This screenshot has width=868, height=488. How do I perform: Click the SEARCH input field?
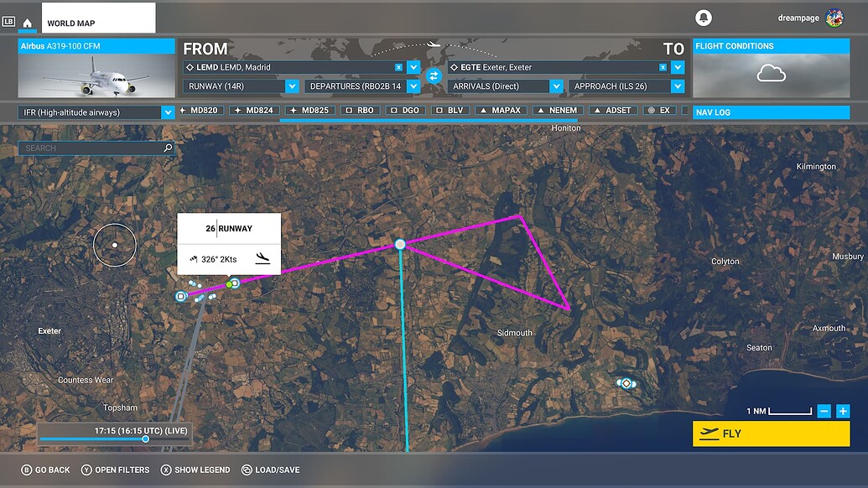click(92, 148)
